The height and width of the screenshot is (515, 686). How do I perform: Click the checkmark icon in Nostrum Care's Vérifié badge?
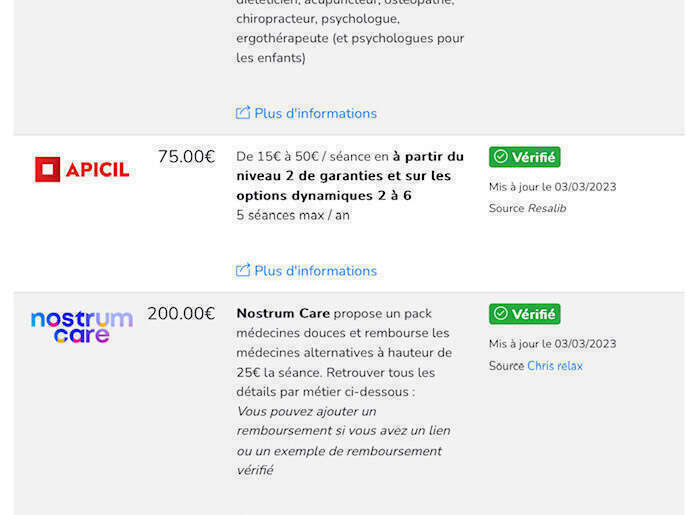coord(500,314)
